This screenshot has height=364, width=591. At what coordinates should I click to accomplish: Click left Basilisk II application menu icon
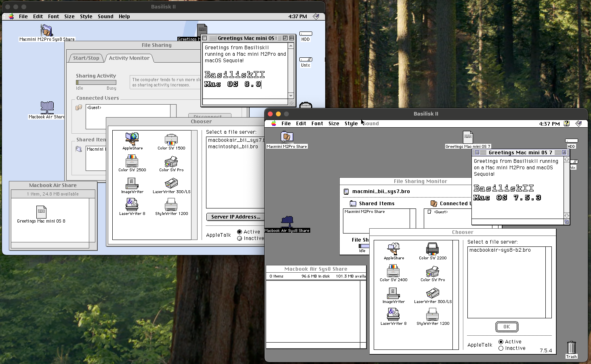click(x=316, y=17)
